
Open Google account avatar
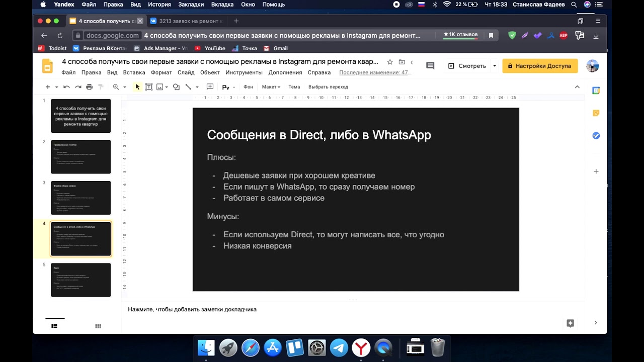coord(592,66)
